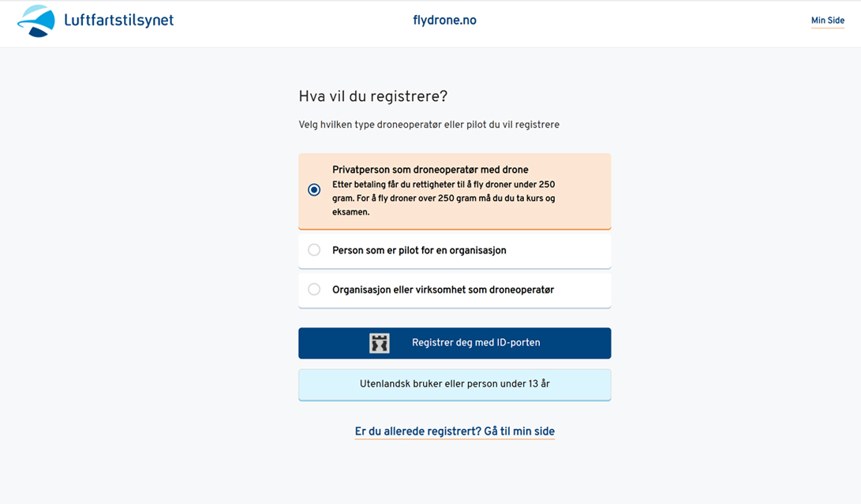The image size is (861, 504).
Task: Click the flydrone.no site title
Action: click(444, 21)
